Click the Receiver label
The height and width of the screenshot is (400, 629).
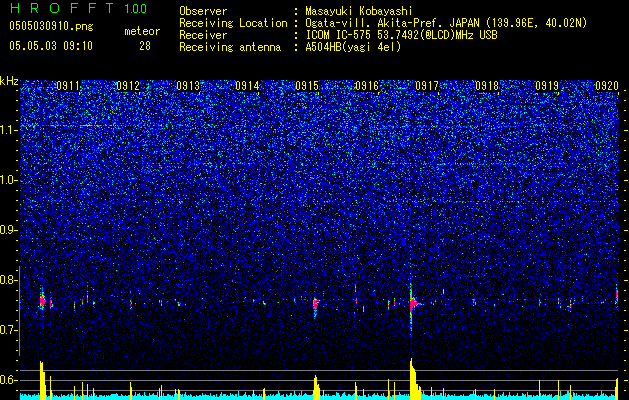pyautogui.click(x=203, y=35)
